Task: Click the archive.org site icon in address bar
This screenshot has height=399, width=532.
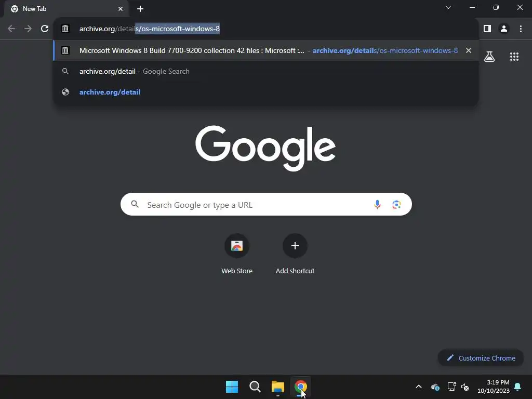Action: (65, 29)
